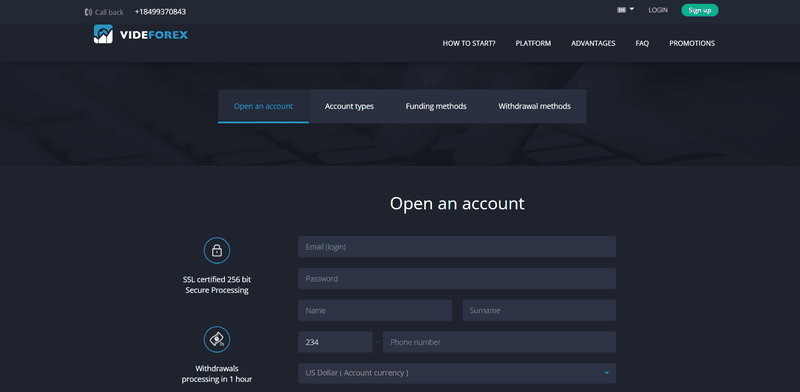Image resolution: width=800 pixels, height=392 pixels.
Task: Click the SSL certified 256 bit text
Action: point(217,285)
